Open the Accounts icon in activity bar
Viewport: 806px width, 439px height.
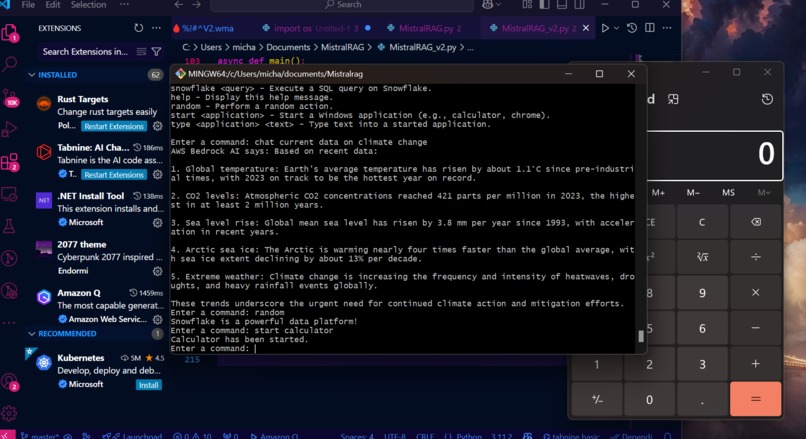(10, 382)
